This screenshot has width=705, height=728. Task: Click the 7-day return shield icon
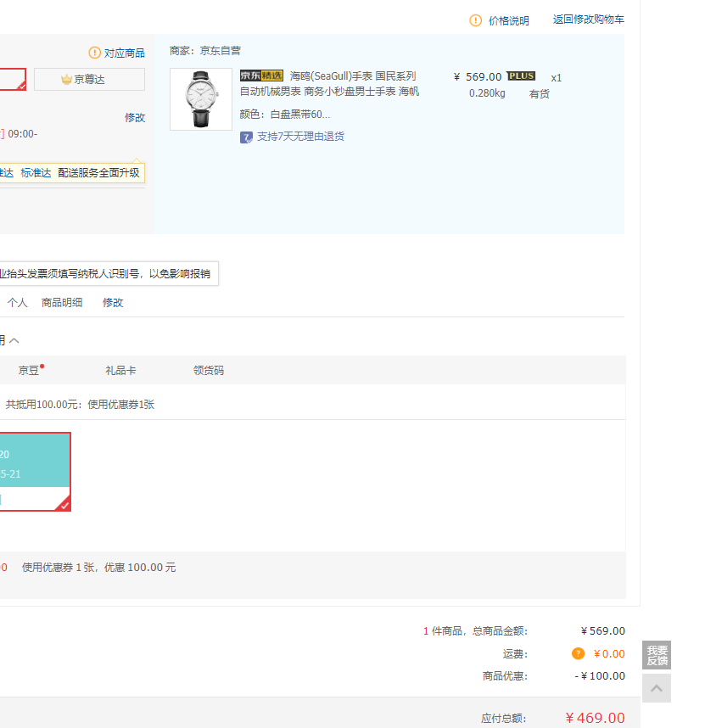click(246, 137)
